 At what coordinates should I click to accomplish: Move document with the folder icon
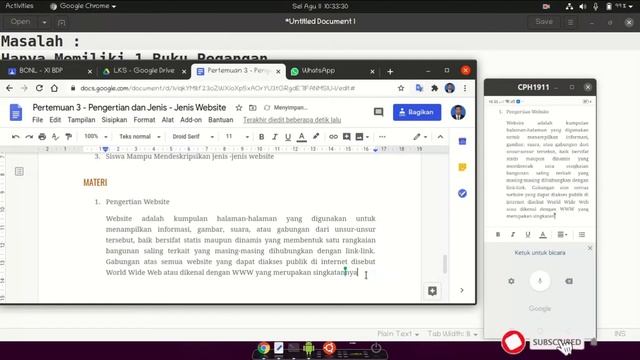pyautogui.click(x=253, y=108)
